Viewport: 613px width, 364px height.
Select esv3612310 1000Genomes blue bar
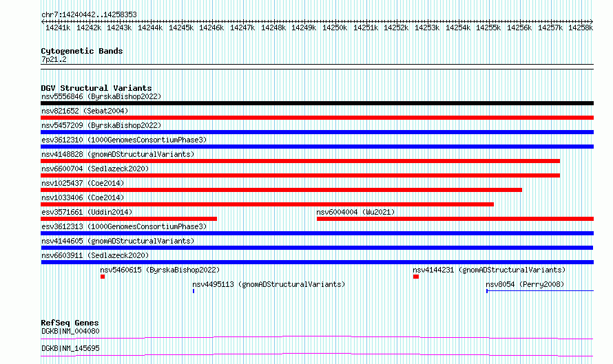(317, 147)
